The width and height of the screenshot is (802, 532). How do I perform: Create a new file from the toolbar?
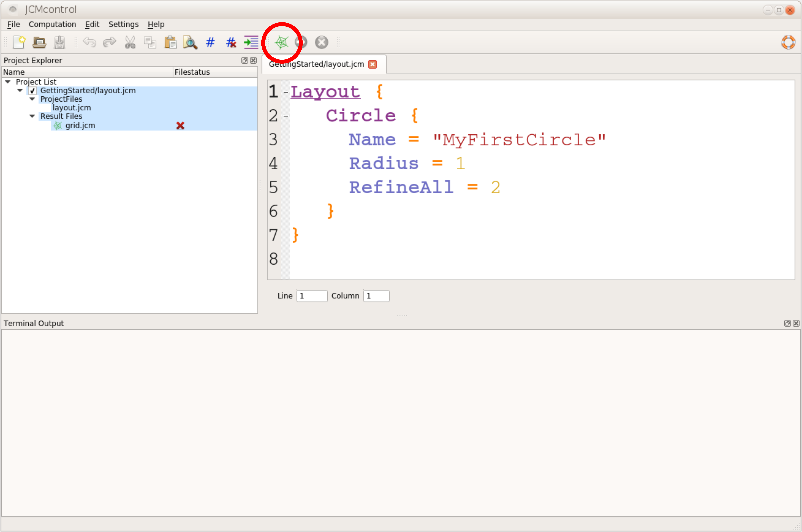(x=19, y=42)
